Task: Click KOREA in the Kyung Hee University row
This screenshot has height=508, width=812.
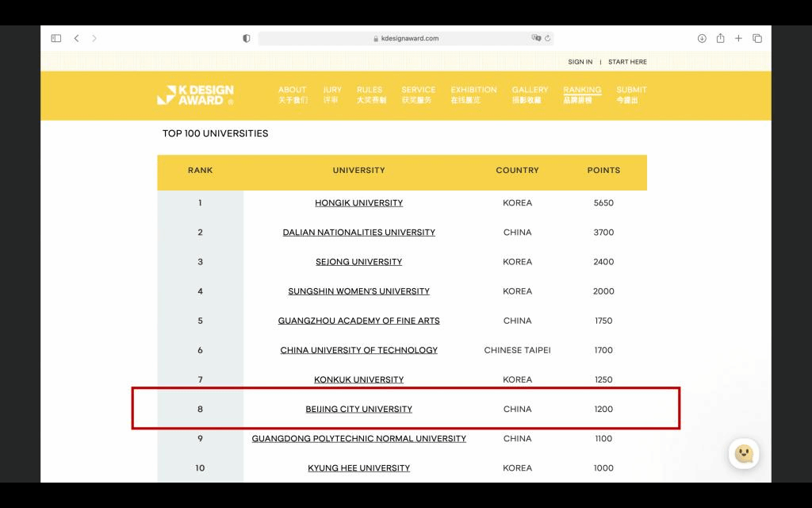Action: (517, 468)
